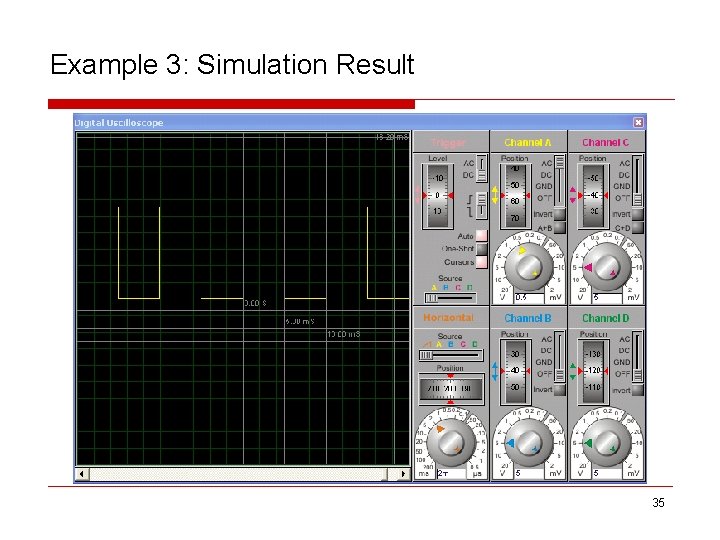Toggle Channel D Invert button
The image size is (720, 540).
pos(637,390)
